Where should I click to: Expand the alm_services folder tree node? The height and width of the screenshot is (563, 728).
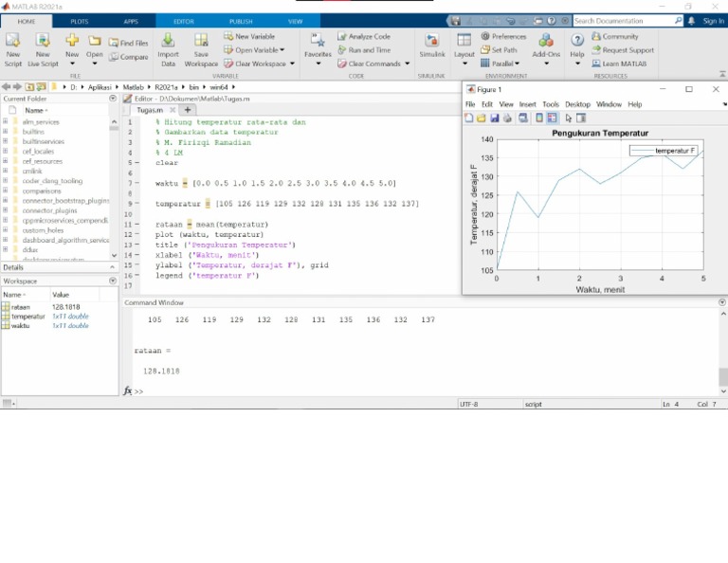click(5, 122)
